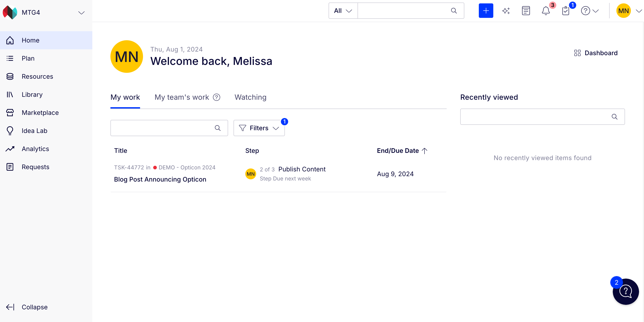Image resolution: width=644 pixels, height=322 pixels.
Task: Open Blog Post Announcing Opticon task
Action: click(160, 179)
